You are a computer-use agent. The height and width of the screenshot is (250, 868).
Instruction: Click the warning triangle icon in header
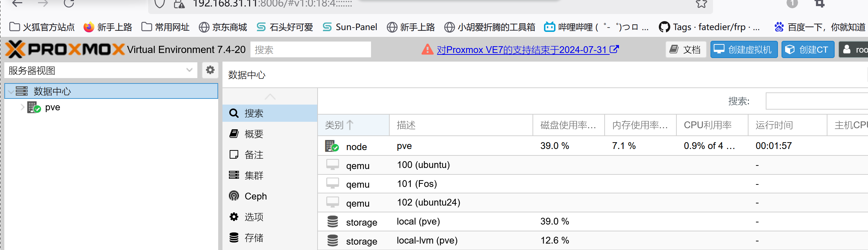(427, 49)
